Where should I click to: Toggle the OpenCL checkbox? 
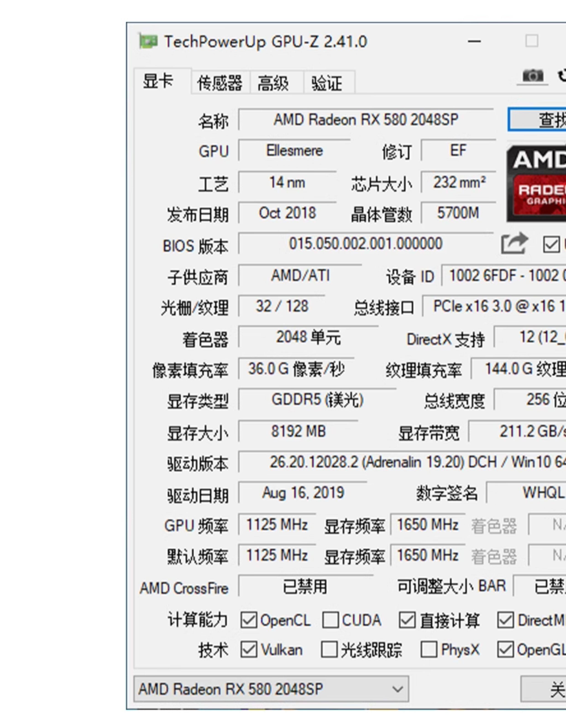[249, 620]
